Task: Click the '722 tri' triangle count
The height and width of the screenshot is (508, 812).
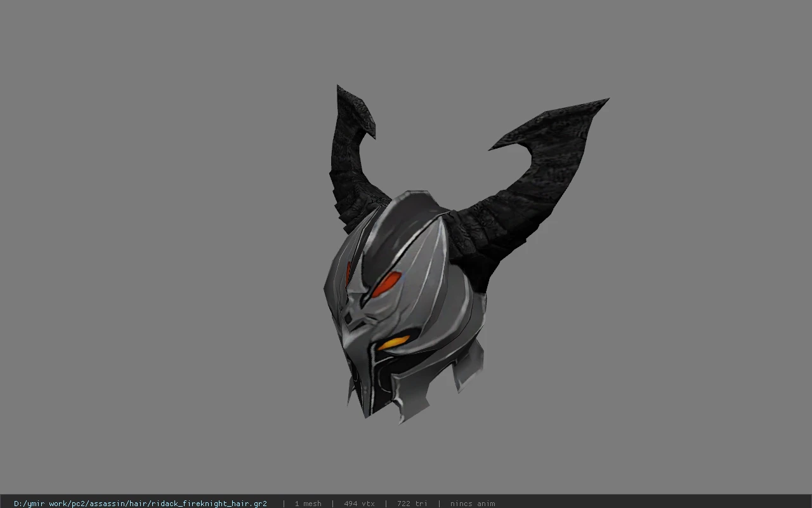Action: click(x=412, y=504)
